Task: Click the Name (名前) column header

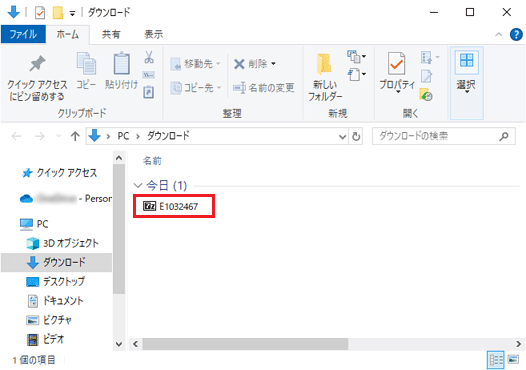Action: click(152, 161)
